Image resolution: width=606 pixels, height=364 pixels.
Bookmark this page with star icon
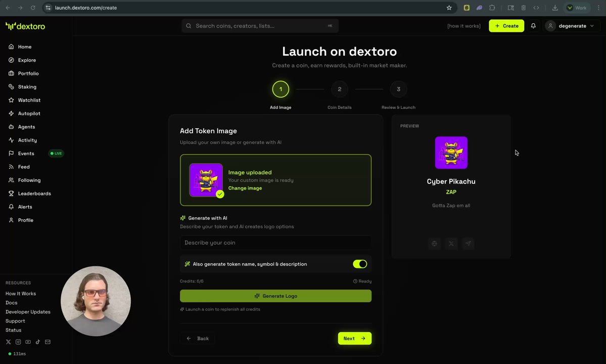coord(449,8)
